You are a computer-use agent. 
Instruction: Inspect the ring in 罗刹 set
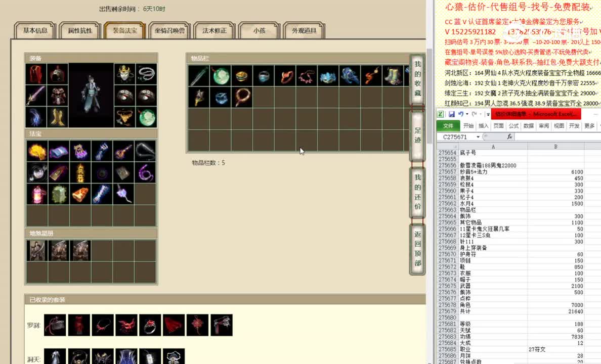[150, 325]
